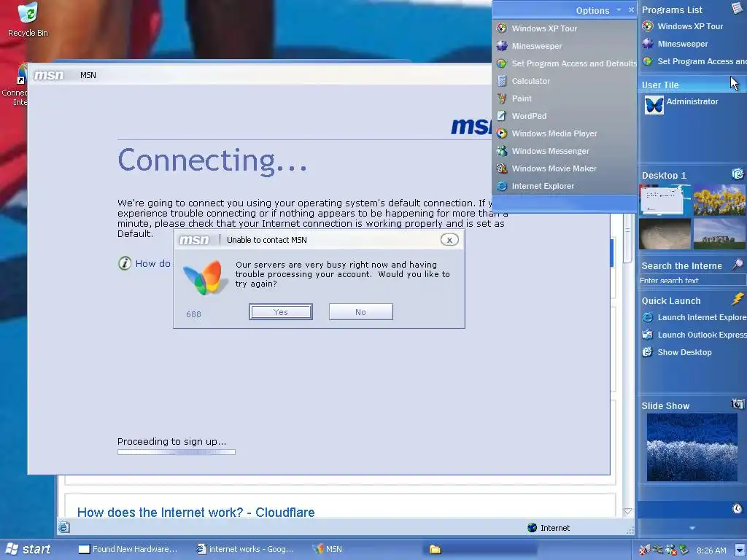Click Yes to try contacting MSN again
This screenshot has width=747, height=560.
click(281, 312)
